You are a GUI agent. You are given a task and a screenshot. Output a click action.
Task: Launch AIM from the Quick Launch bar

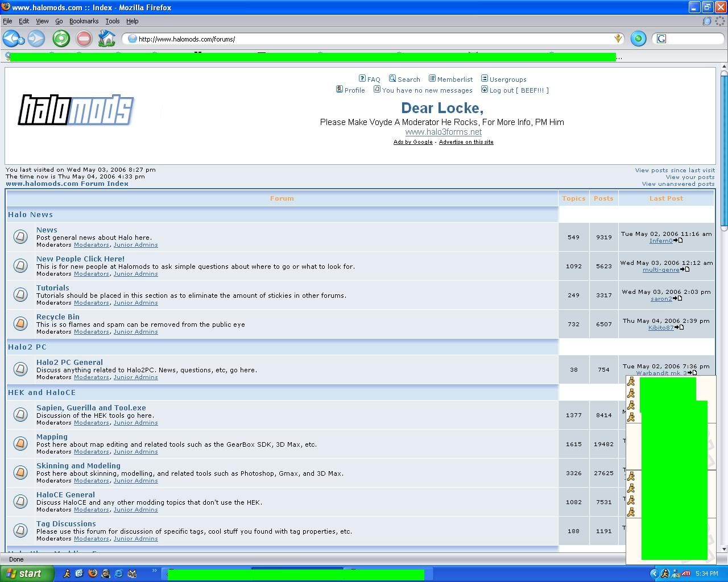tap(67, 573)
